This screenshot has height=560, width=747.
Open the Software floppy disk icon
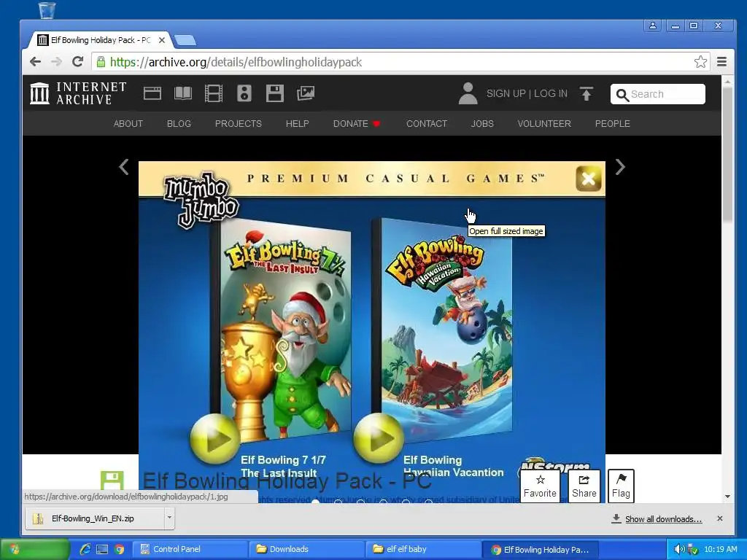(275, 93)
